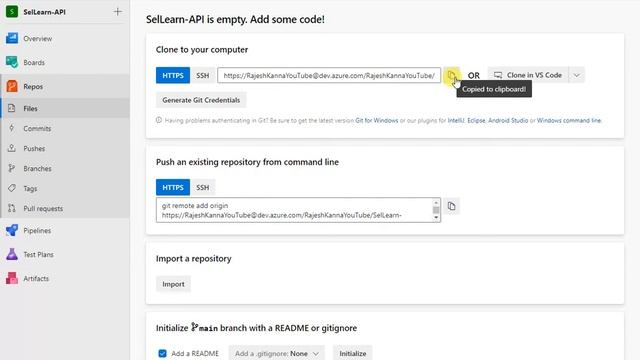640x360 pixels.
Task: Open the Android Studio plugin link
Action: click(x=508, y=120)
